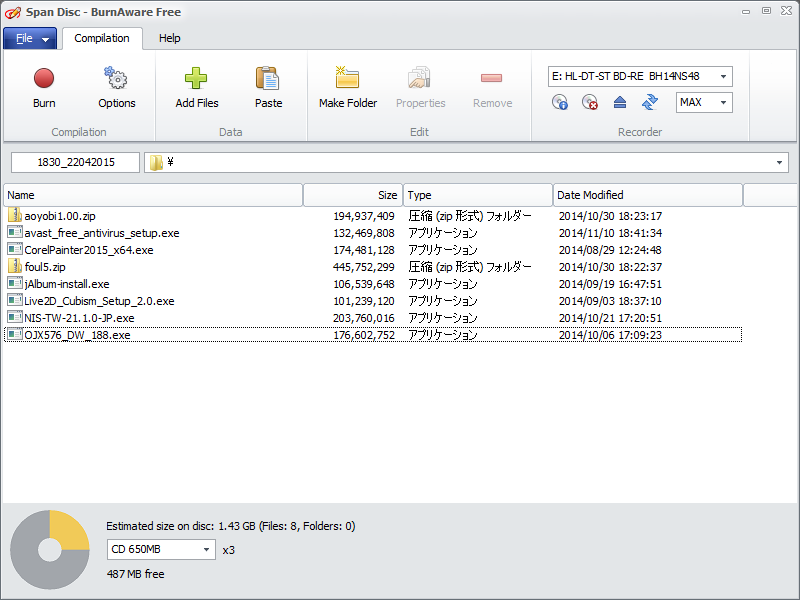Click the root folder icon in path bar
Viewport: 800px width, 600px height.
(x=156, y=162)
